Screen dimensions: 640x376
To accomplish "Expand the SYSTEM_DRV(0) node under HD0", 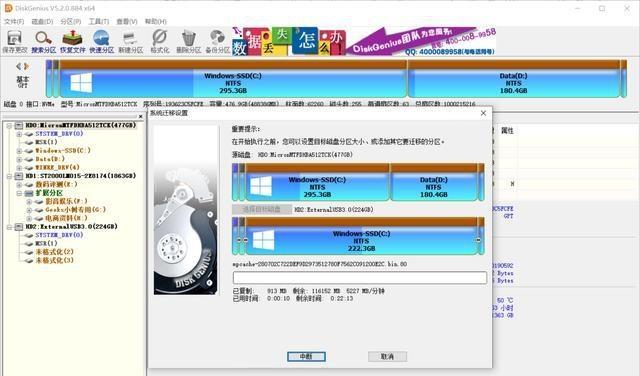I will (x=19, y=134).
